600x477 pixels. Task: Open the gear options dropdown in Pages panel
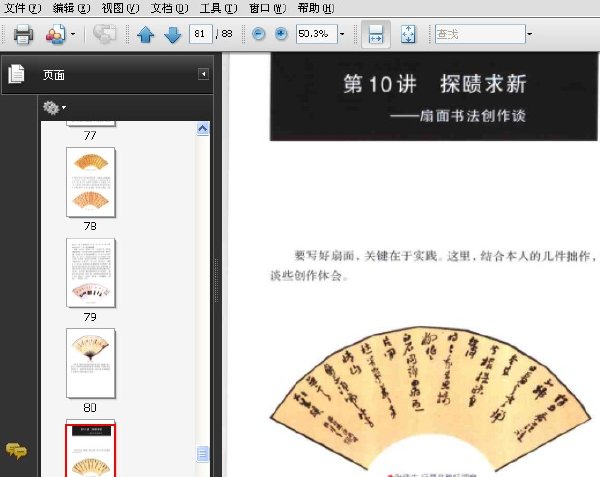click(54, 108)
